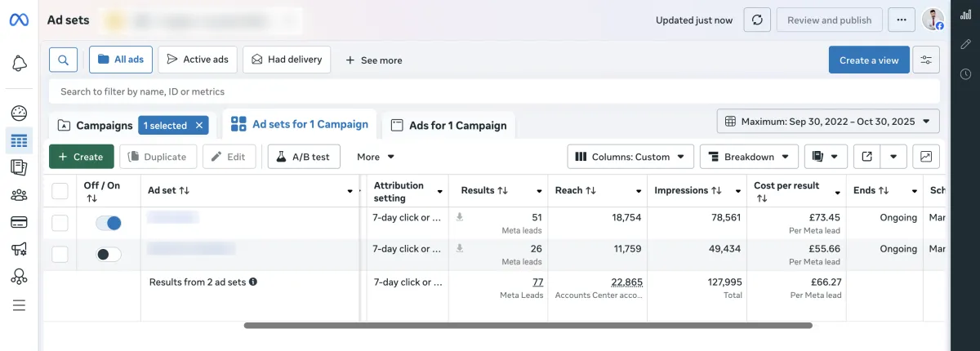Switch to Ads for 1 Campaign tab
This screenshot has height=351, width=980.
(448, 126)
